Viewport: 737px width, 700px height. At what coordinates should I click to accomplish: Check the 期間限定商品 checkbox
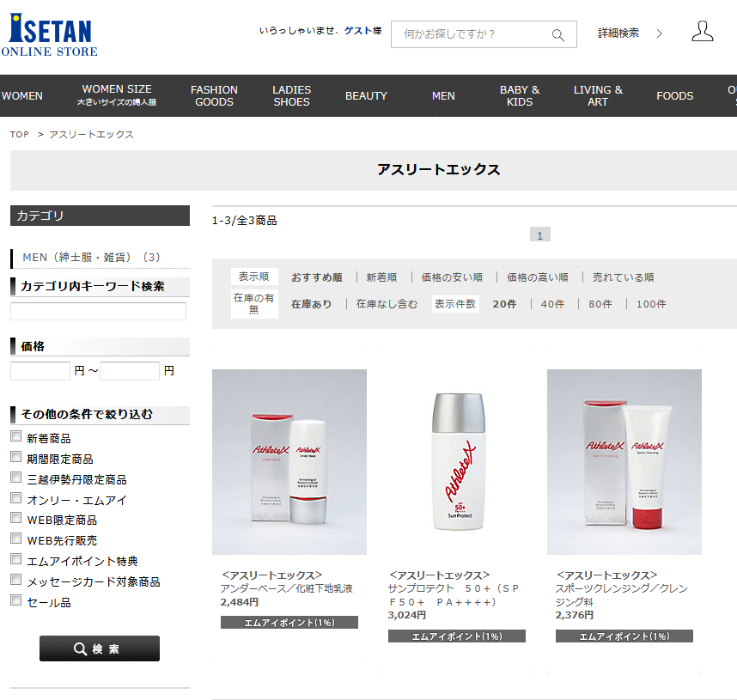pyautogui.click(x=16, y=456)
